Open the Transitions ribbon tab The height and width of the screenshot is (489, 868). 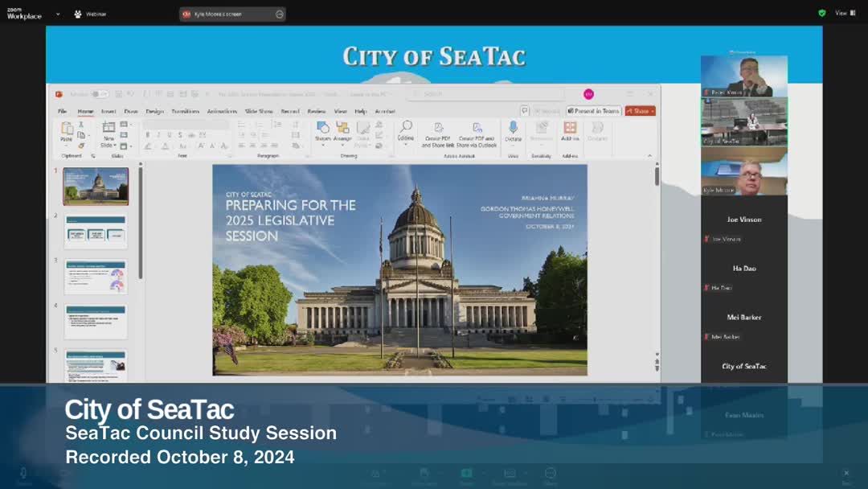pyautogui.click(x=185, y=111)
